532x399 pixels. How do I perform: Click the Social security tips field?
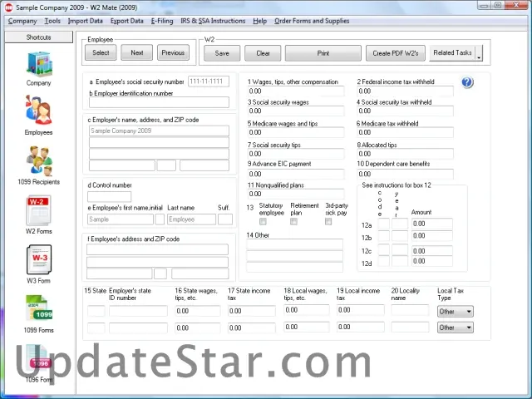296,154
